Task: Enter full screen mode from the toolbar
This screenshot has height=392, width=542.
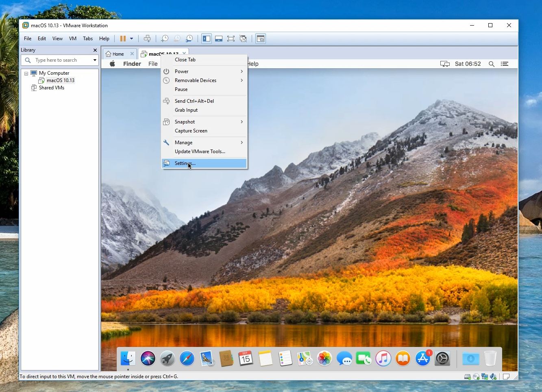Action: tap(231, 39)
